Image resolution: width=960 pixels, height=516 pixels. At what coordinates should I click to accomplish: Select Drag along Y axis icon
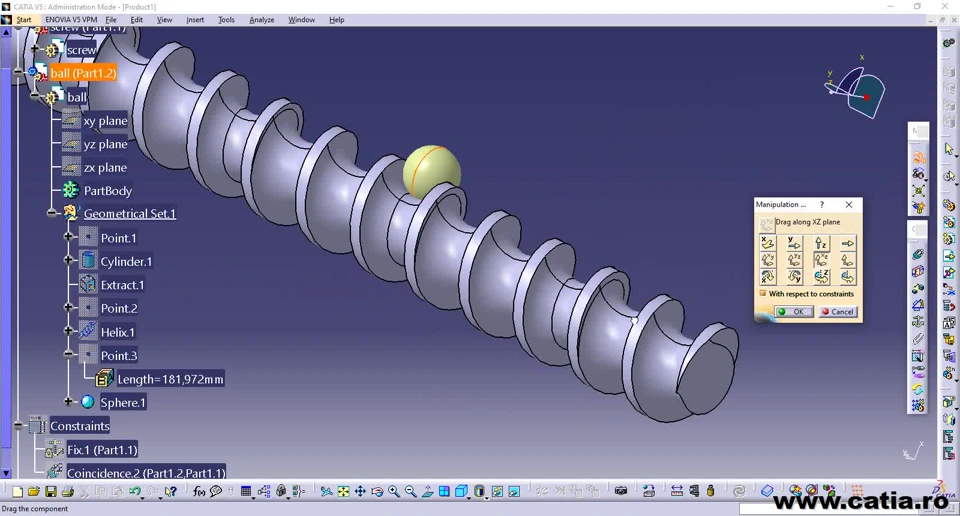(x=795, y=244)
